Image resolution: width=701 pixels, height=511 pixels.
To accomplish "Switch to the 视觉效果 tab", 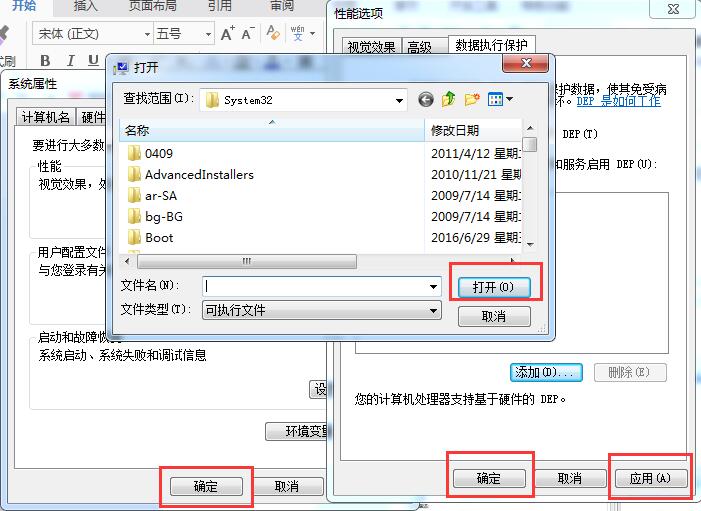I will tap(372, 46).
